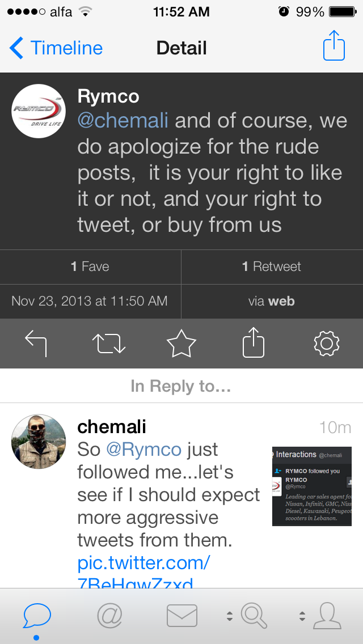This screenshot has height=644, width=363.
Task: Open the @chemali mention link
Action: 123,121
